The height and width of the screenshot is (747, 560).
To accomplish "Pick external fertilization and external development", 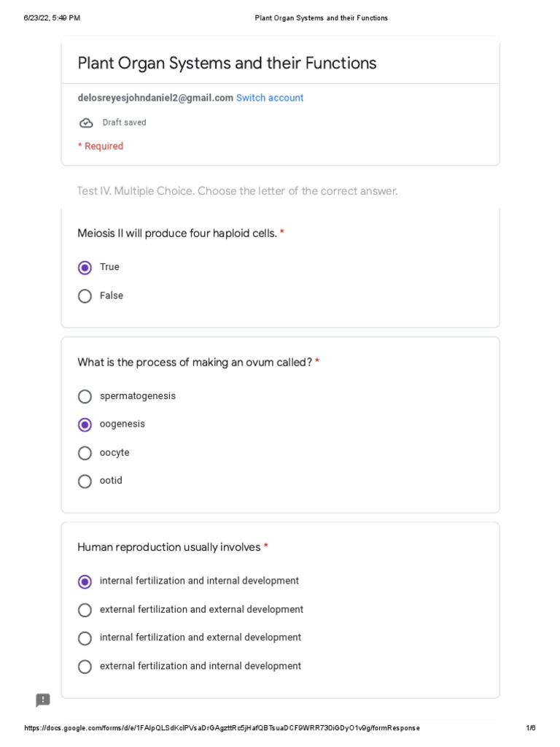I will pos(85,610).
